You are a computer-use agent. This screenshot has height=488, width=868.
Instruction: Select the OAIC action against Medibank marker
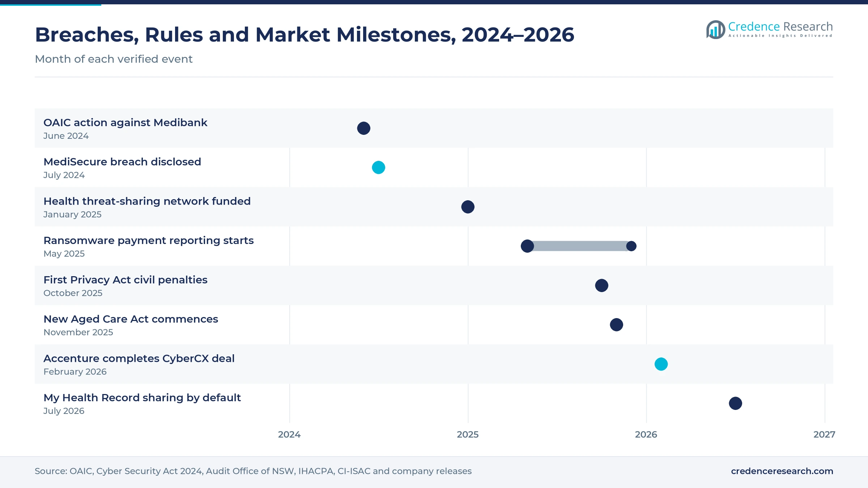363,128
